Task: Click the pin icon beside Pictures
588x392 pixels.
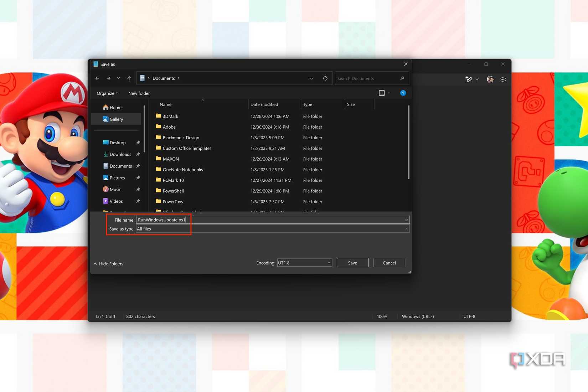Action: [x=138, y=178]
